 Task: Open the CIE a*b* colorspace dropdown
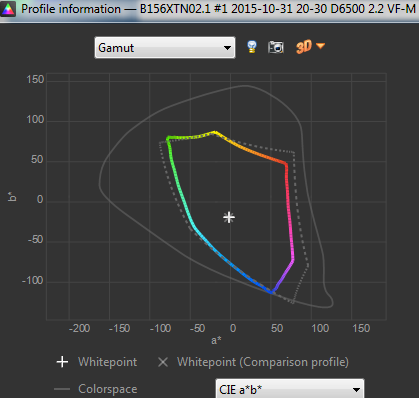click(290, 389)
